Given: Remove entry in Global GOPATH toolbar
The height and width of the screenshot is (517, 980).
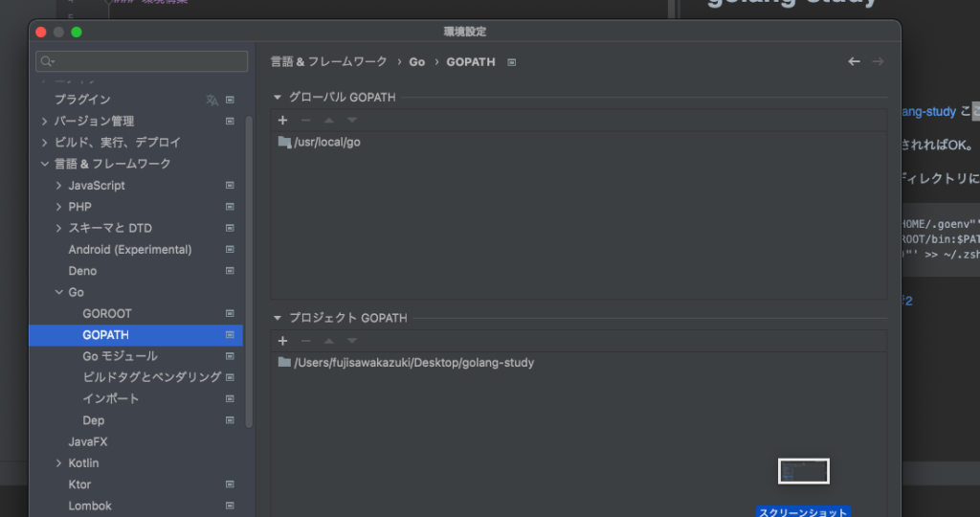Looking at the screenshot, I should click(x=305, y=120).
